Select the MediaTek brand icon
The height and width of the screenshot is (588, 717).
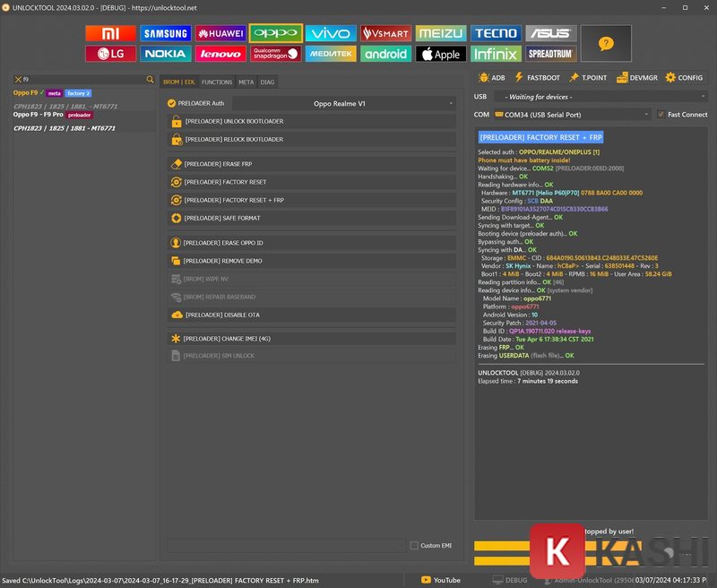331,54
